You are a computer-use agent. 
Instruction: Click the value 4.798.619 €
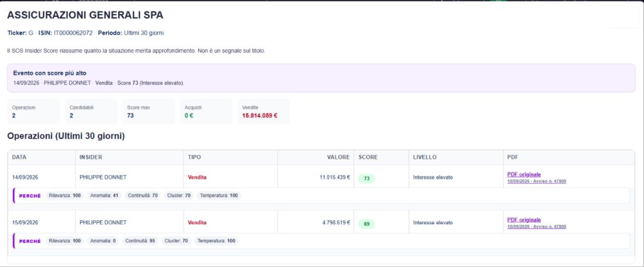point(336,222)
